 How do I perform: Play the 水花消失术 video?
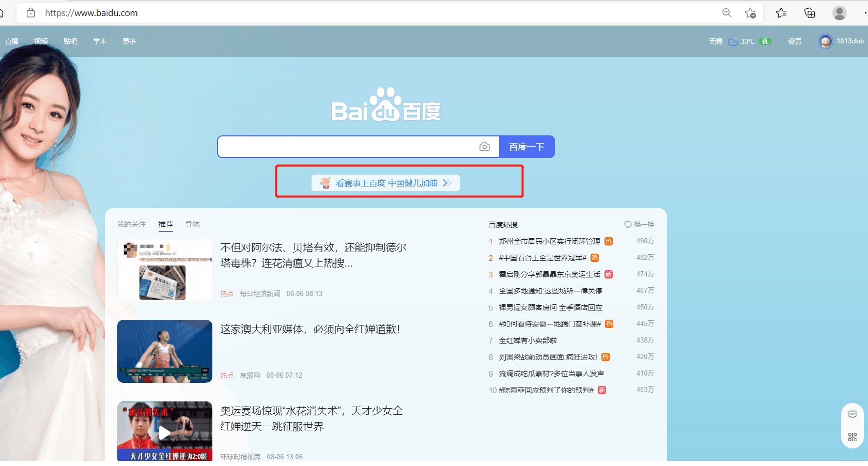165,432
